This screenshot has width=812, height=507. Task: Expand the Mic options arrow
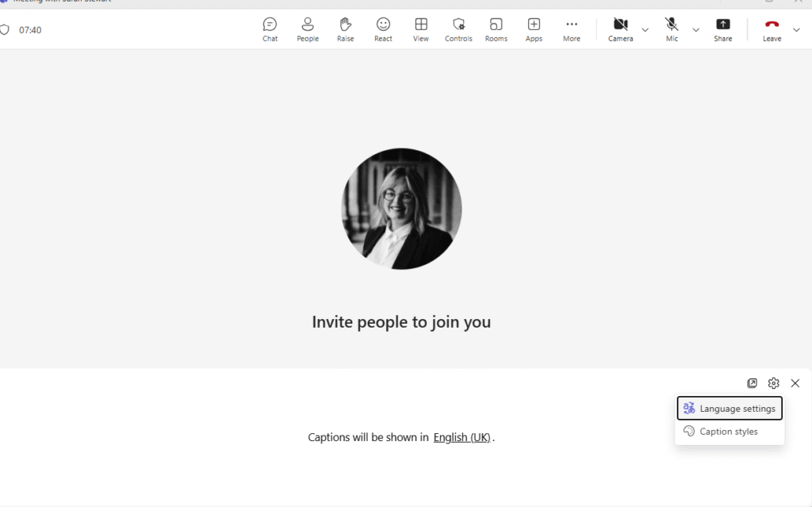coord(695,30)
